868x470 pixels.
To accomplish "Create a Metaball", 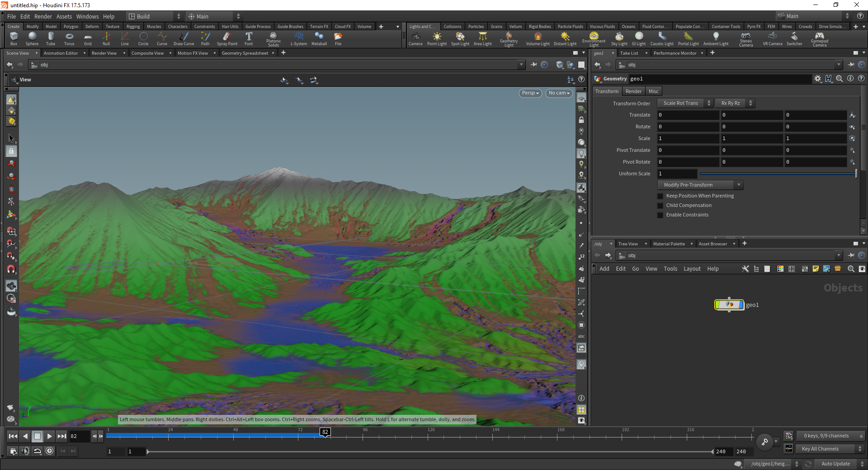I will click(319, 39).
